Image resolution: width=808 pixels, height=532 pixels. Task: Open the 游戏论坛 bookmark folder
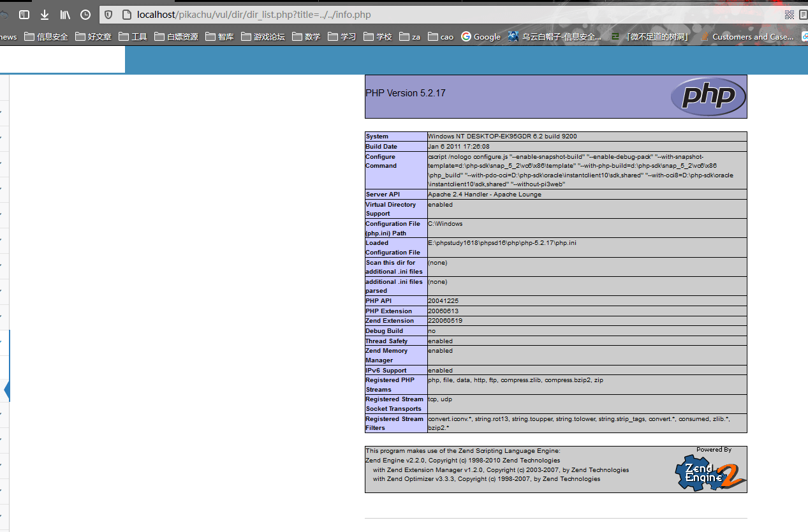tap(263, 37)
